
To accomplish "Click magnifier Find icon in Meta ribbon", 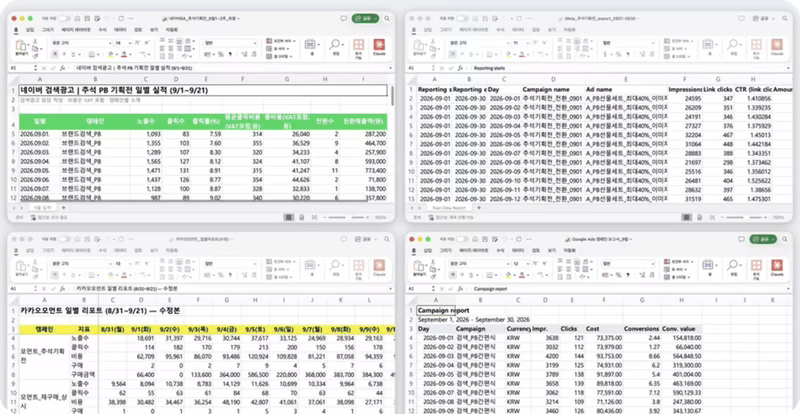I will click(733, 46).
